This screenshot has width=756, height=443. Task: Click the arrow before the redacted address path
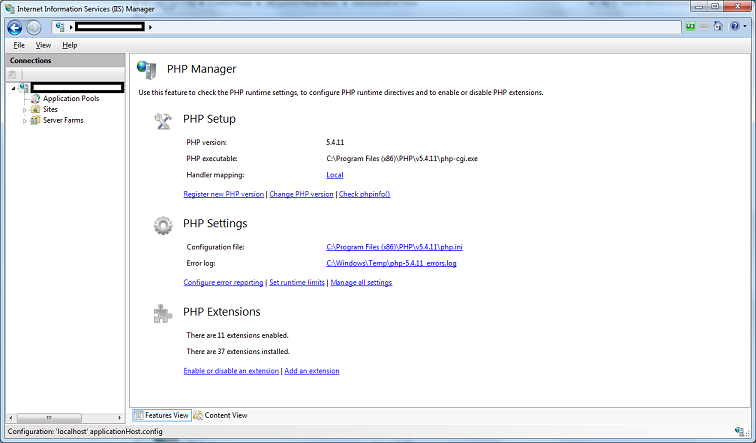coord(71,27)
